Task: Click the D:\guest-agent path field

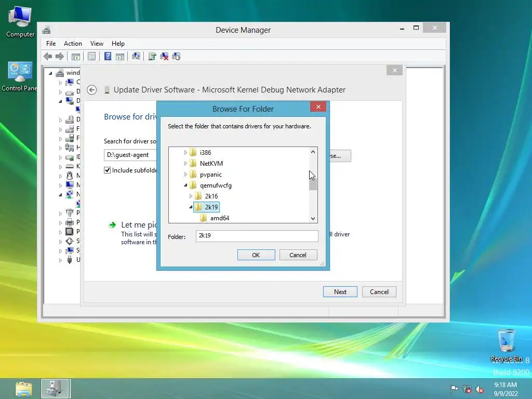Action: (x=130, y=155)
